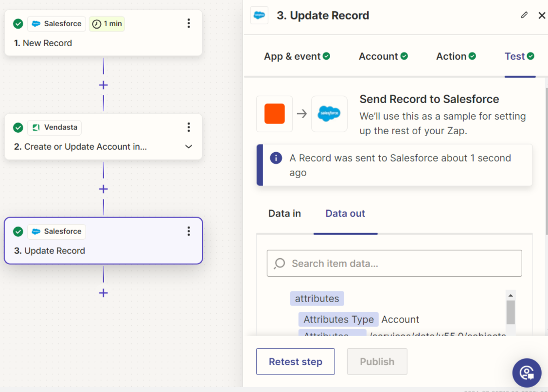Click the Retest step button
The image size is (548, 392).
pos(295,361)
